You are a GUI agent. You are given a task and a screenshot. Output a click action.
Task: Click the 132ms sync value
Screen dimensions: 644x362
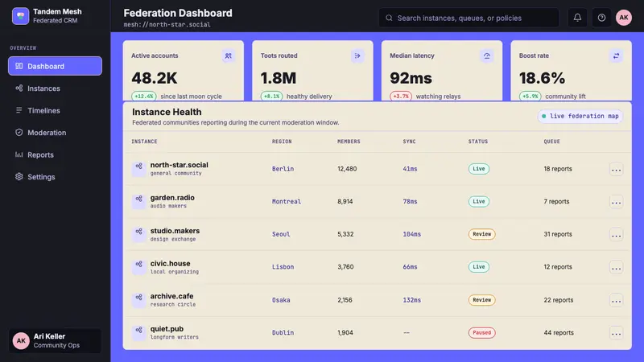click(411, 300)
